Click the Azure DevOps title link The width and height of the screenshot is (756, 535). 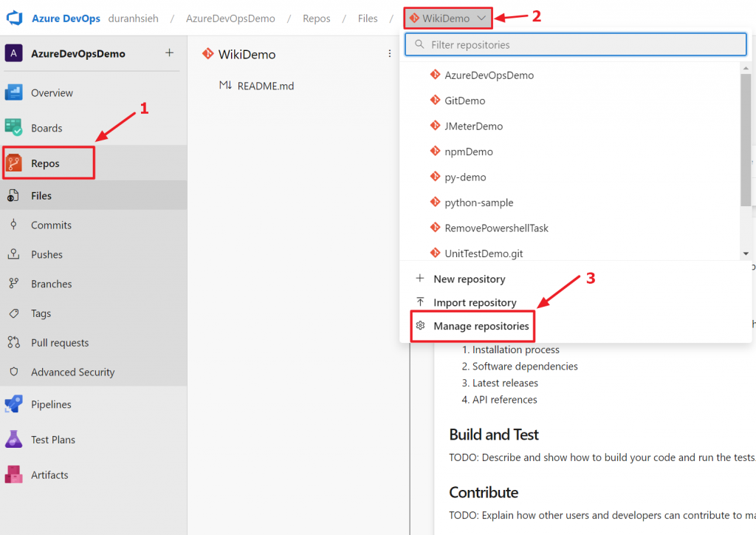[66, 18]
